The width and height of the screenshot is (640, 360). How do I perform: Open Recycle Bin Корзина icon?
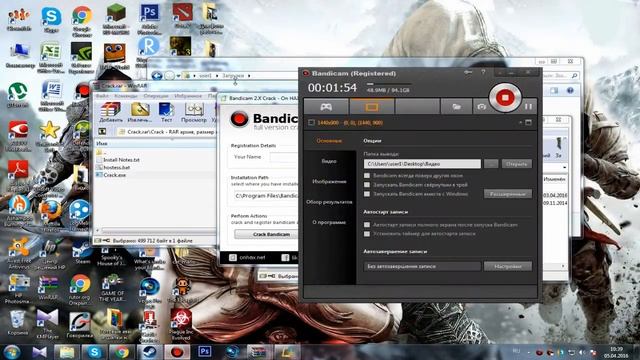(17, 323)
